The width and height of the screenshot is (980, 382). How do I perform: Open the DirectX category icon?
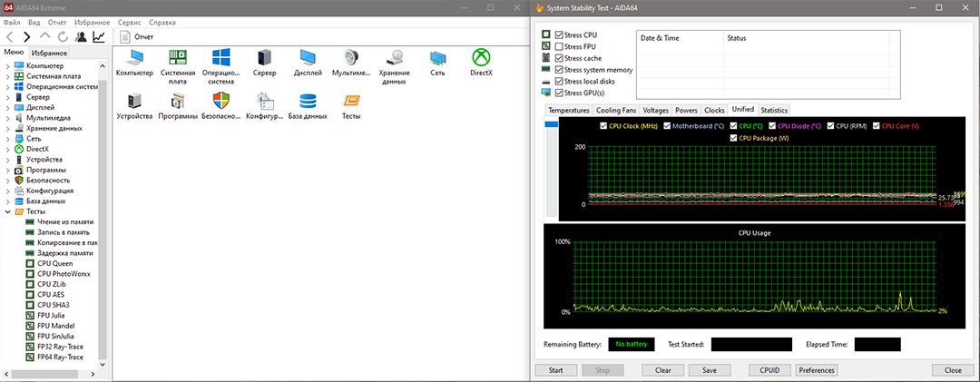(x=481, y=57)
